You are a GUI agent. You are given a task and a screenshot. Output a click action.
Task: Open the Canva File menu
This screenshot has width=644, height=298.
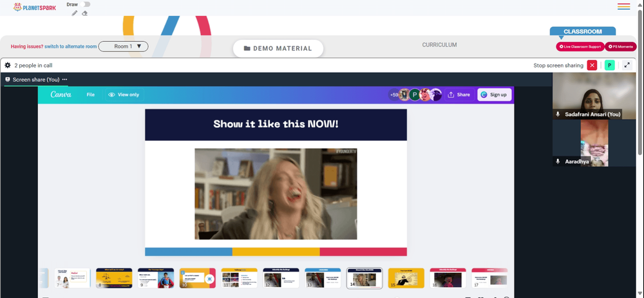(x=91, y=95)
